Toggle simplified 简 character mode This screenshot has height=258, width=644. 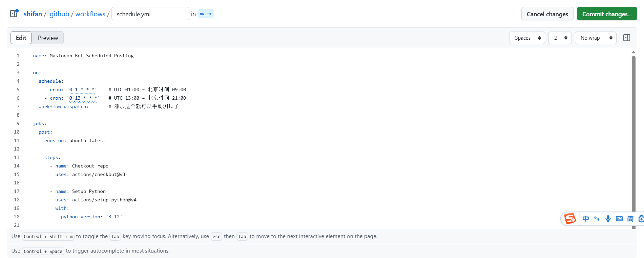coord(630,219)
